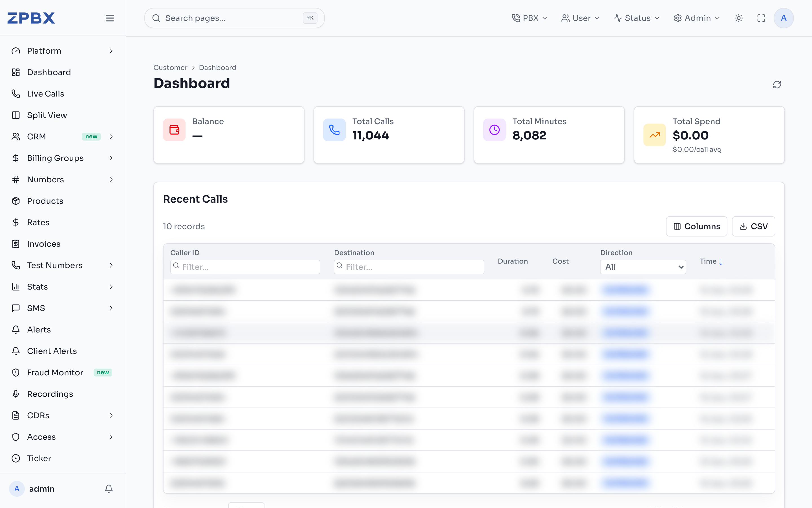
Task: Collapse sidebar with hamburger menu icon
Action: pyautogui.click(x=110, y=18)
